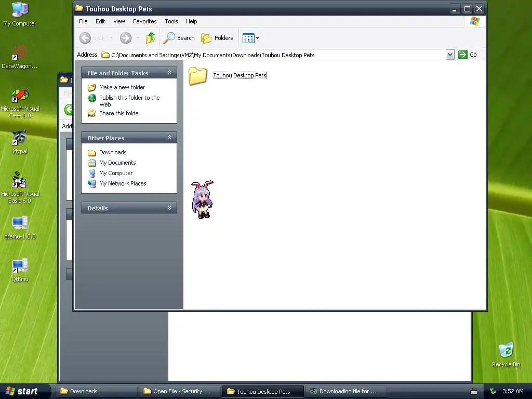The width and height of the screenshot is (532, 399).
Task: Click the Windows flag logo in menu bar
Action: coord(475,21)
